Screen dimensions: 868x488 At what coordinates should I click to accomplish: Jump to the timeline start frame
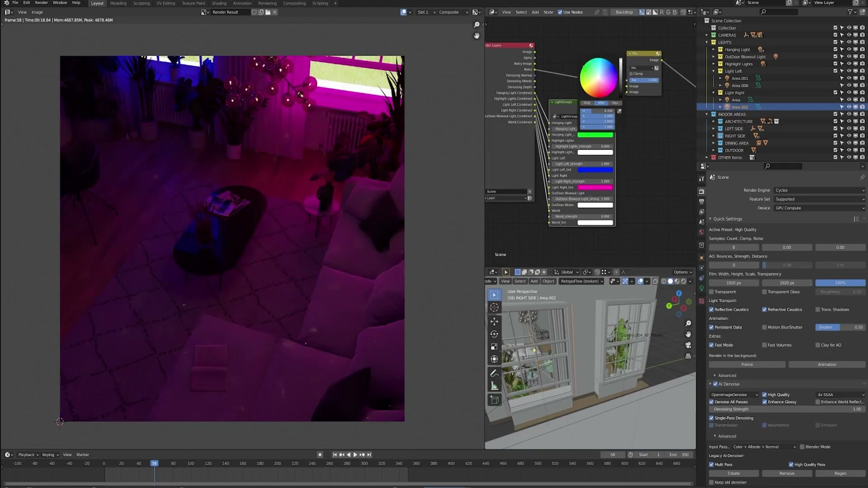tap(335, 455)
